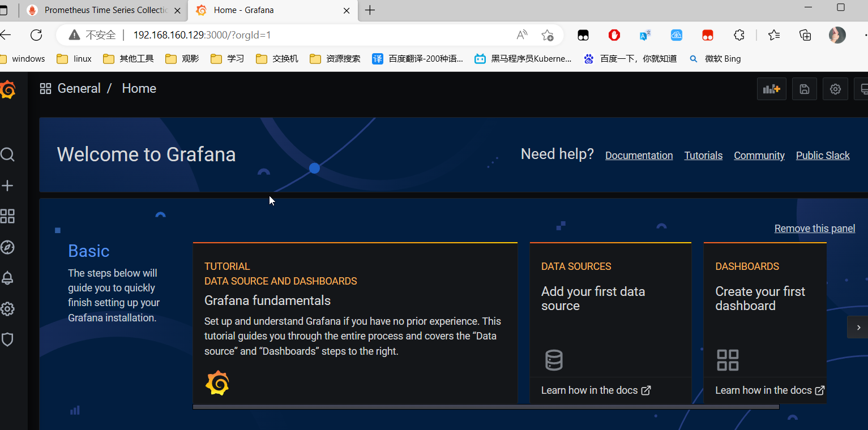
Task: Click the Save dashboard disk icon
Action: click(804, 89)
